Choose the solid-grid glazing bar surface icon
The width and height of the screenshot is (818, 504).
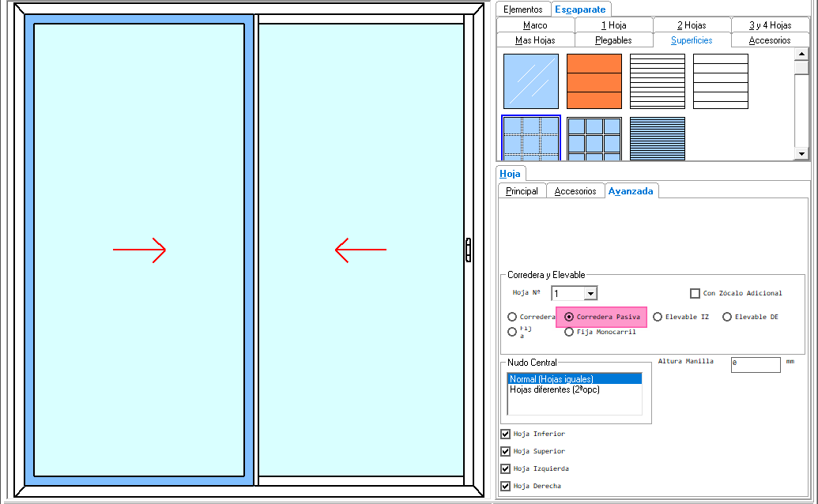pos(594,138)
